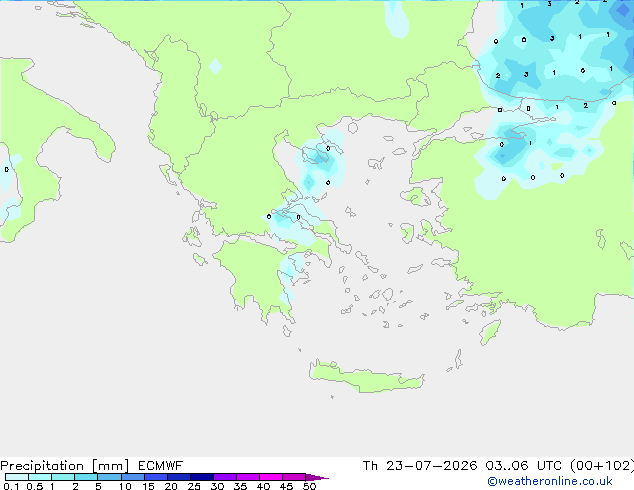Select the 0.5 mm light cyan legend swatch
Screen dimensions: 634x490
tap(40, 477)
